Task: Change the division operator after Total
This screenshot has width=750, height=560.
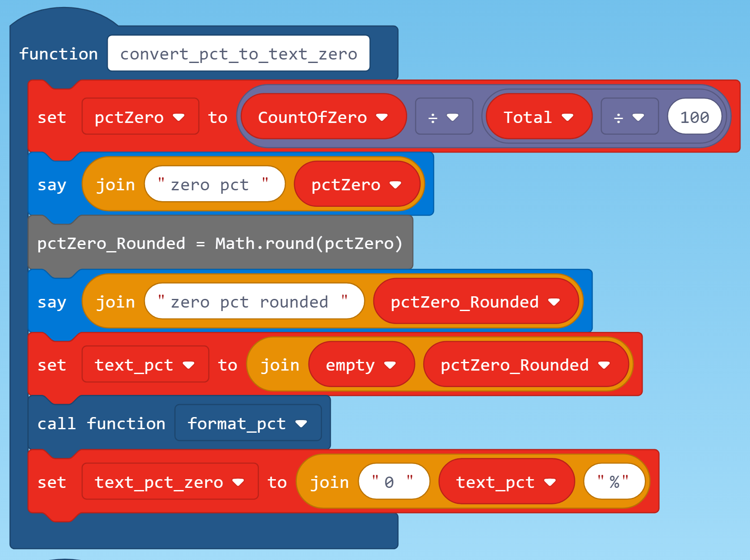Action: (629, 116)
